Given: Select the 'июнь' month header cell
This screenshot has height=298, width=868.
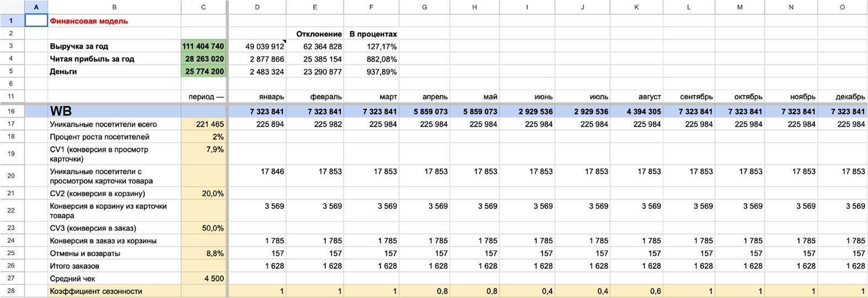Looking at the screenshot, I should 527,97.
